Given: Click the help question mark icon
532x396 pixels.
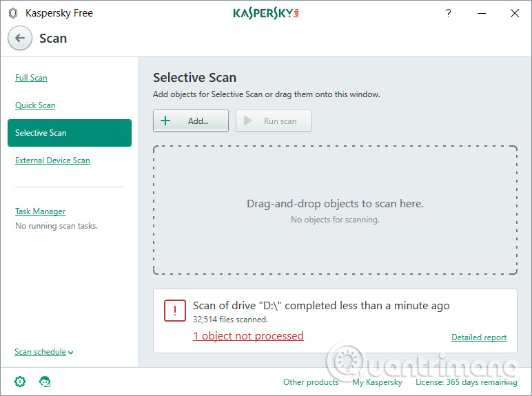Looking at the screenshot, I should point(448,13).
